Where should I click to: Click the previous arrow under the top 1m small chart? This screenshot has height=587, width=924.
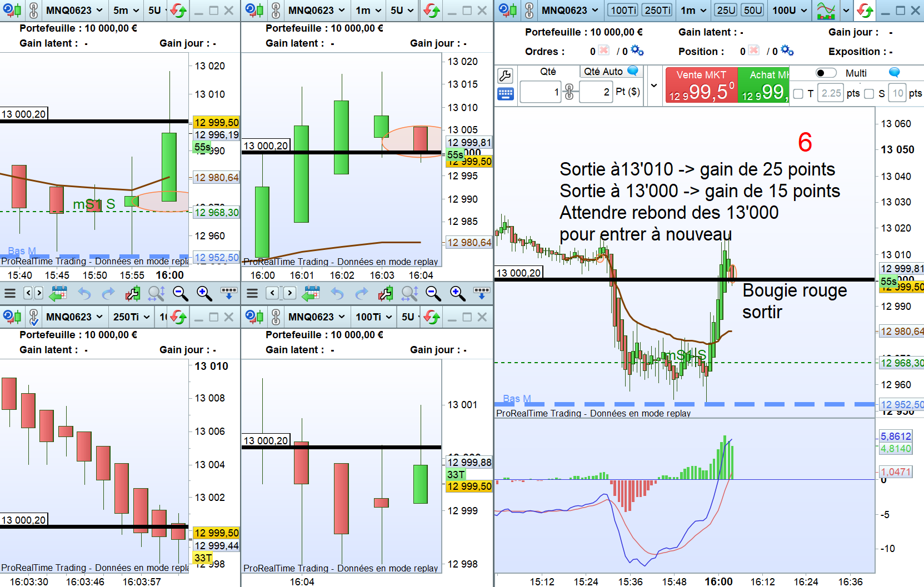[272, 293]
